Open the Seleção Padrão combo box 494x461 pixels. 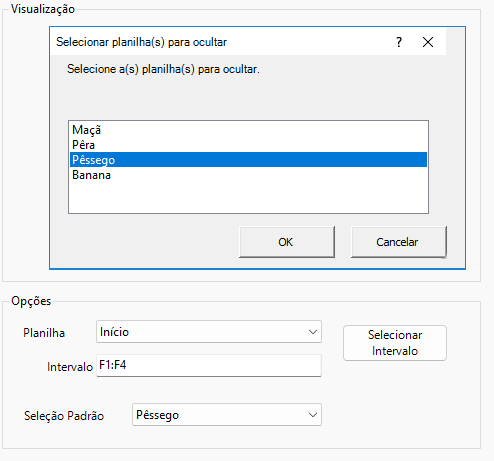227,415
